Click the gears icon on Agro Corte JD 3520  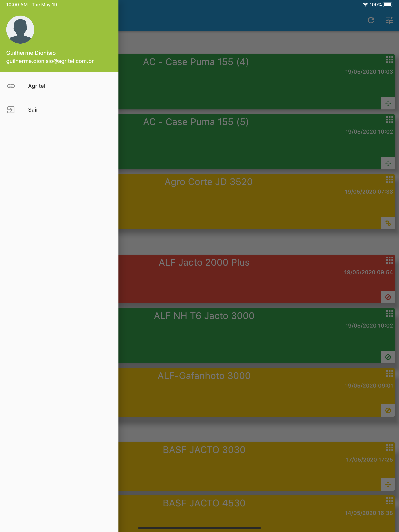(x=388, y=223)
